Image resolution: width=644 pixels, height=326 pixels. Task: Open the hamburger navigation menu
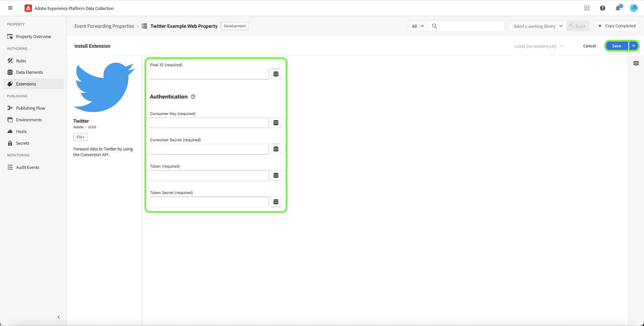tap(10, 8)
